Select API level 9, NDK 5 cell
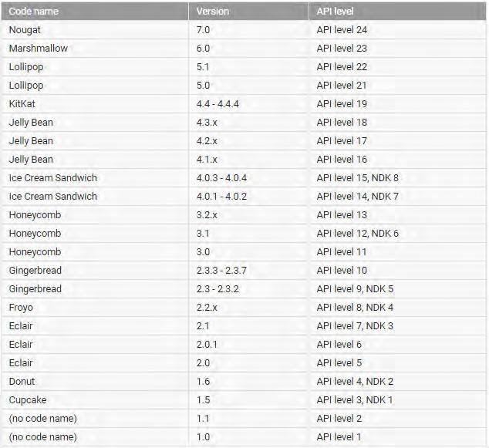Viewport: 489px width, 448px height. [397, 289]
